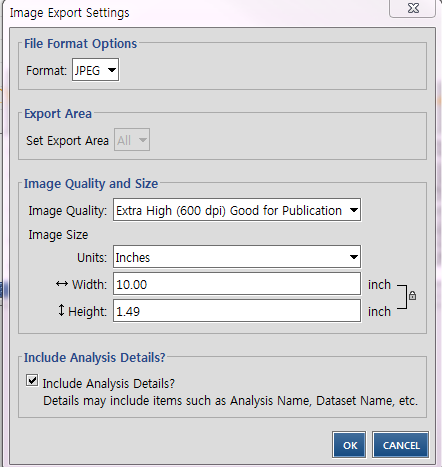The width and height of the screenshot is (442, 467).
Task: Click the Image Quality dropdown arrow
Action: [x=354, y=210]
